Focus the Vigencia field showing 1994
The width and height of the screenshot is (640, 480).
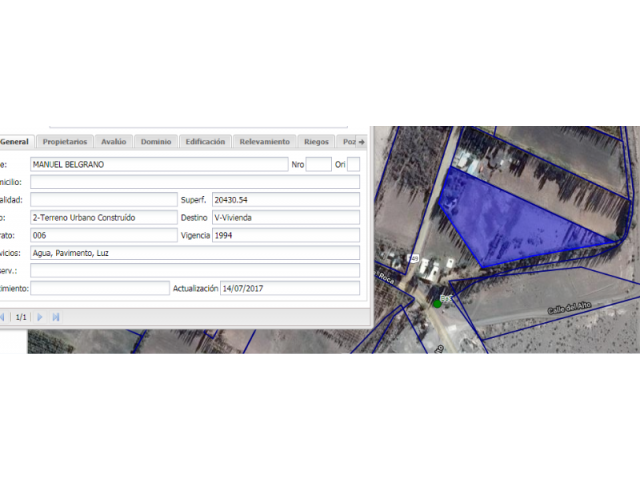pyautogui.click(x=285, y=235)
